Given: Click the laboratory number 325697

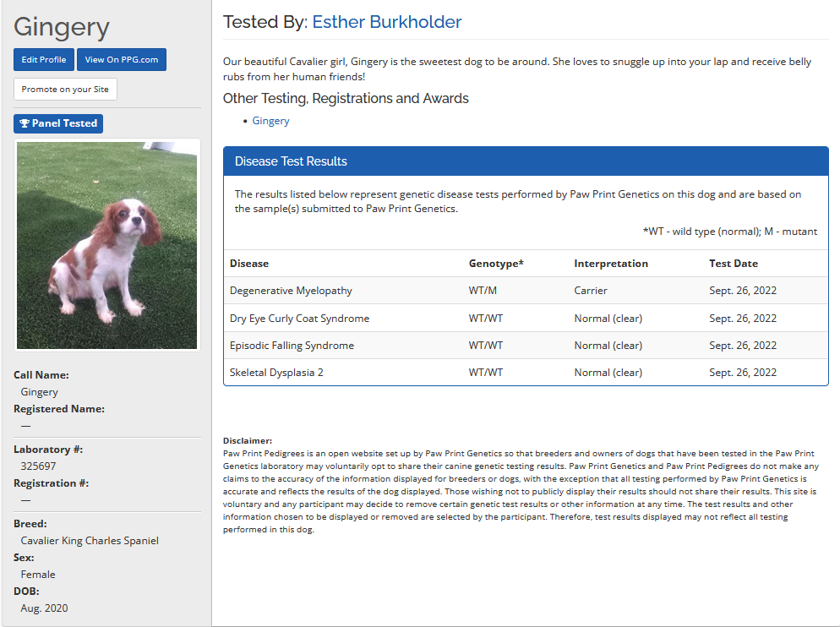Looking at the screenshot, I should pyautogui.click(x=38, y=466).
